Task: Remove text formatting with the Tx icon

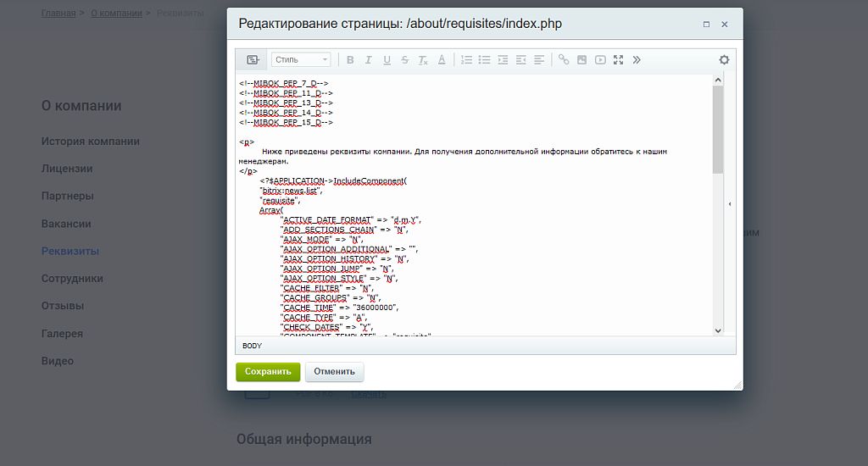Action: point(423,60)
